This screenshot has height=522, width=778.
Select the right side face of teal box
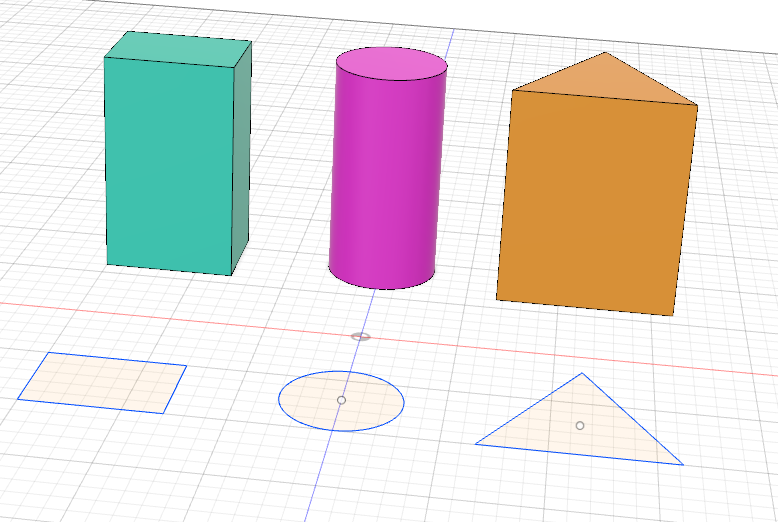(x=242, y=159)
